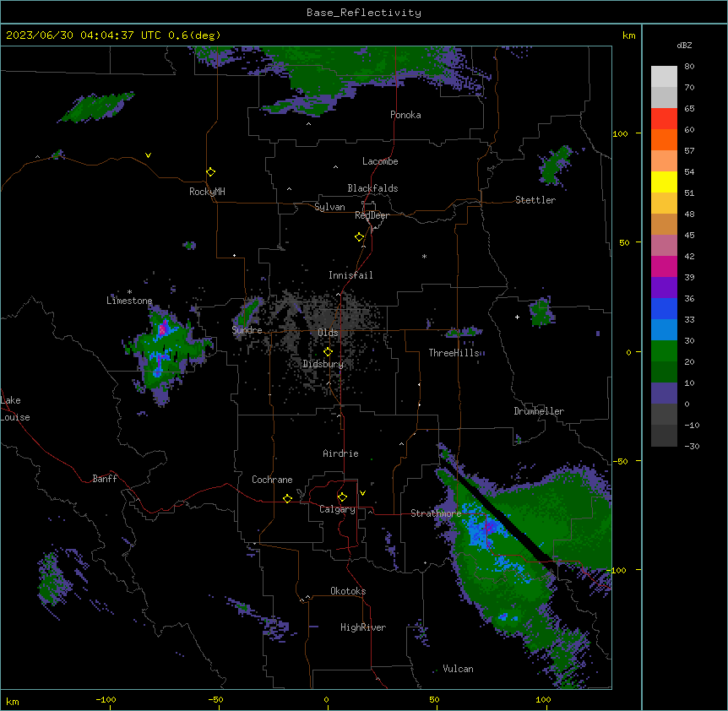Select the blue 33 dBZ legend swatch

[x=664, y=308]
